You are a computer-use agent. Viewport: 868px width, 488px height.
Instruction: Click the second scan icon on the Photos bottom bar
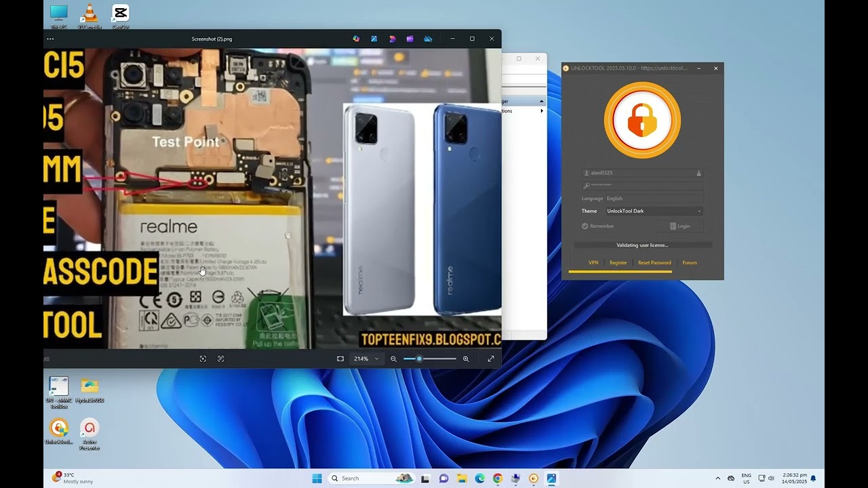pos(220,359)
